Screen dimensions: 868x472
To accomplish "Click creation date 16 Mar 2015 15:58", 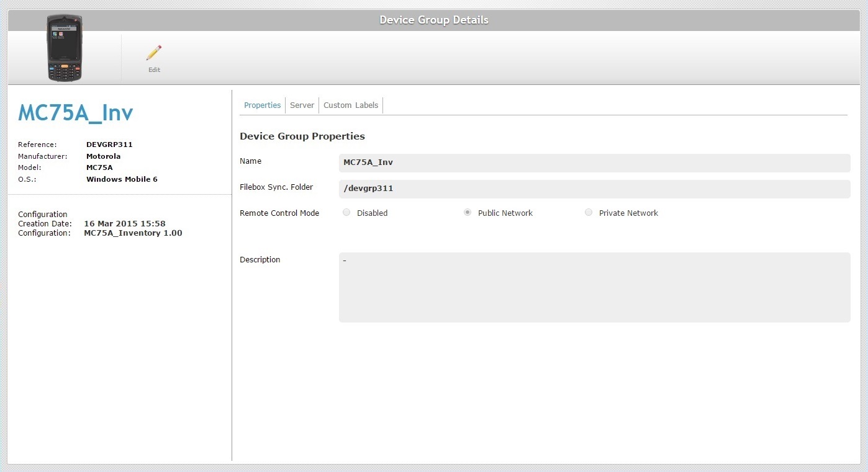I will click(125, 224).
